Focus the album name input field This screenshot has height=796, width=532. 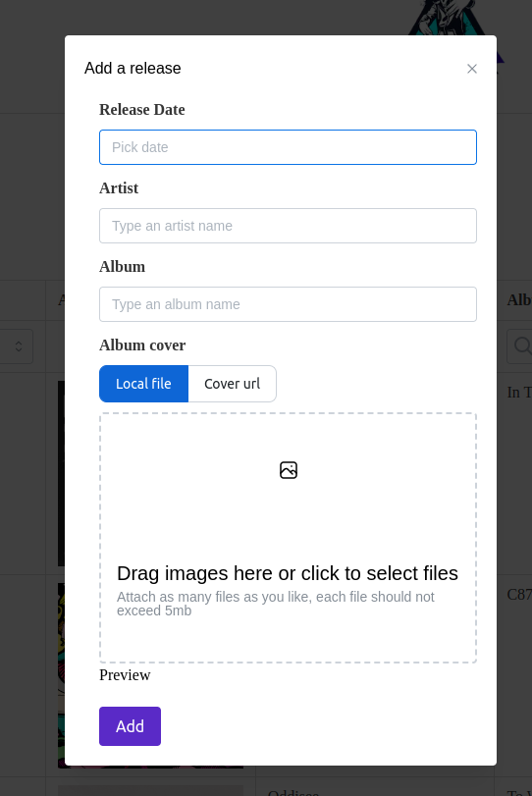click(288, 304)
